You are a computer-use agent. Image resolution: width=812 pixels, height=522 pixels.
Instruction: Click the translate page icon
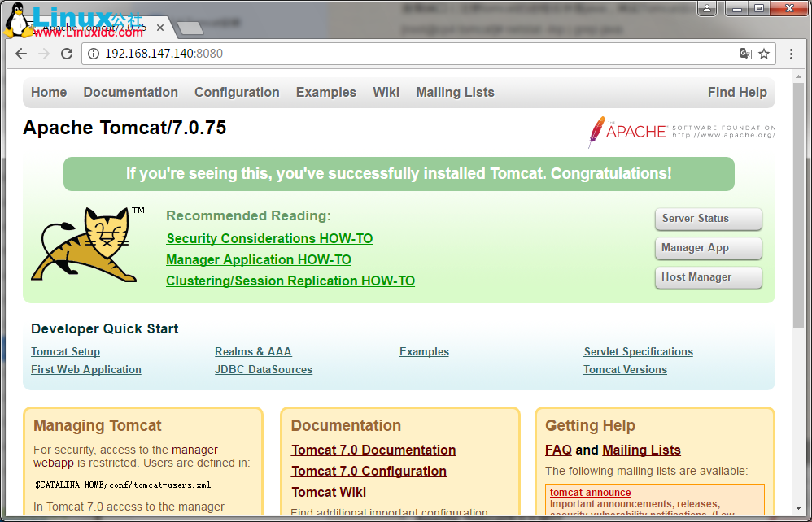click(745, 54)
